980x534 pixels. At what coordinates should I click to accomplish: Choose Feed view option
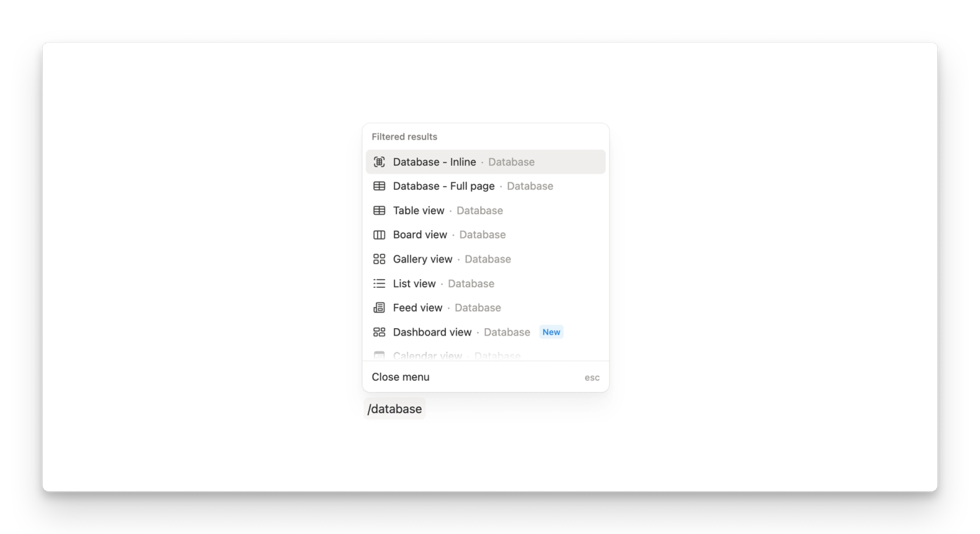486,308
